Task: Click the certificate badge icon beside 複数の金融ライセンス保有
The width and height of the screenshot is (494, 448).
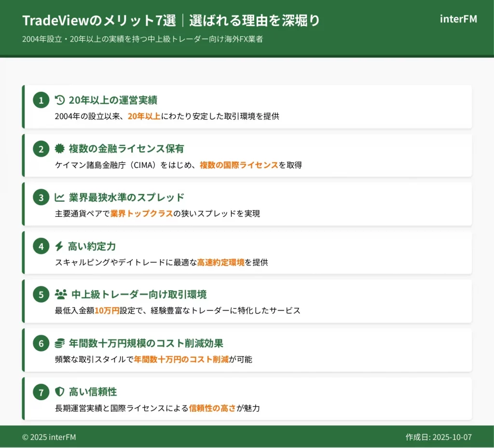Action: 59,149
